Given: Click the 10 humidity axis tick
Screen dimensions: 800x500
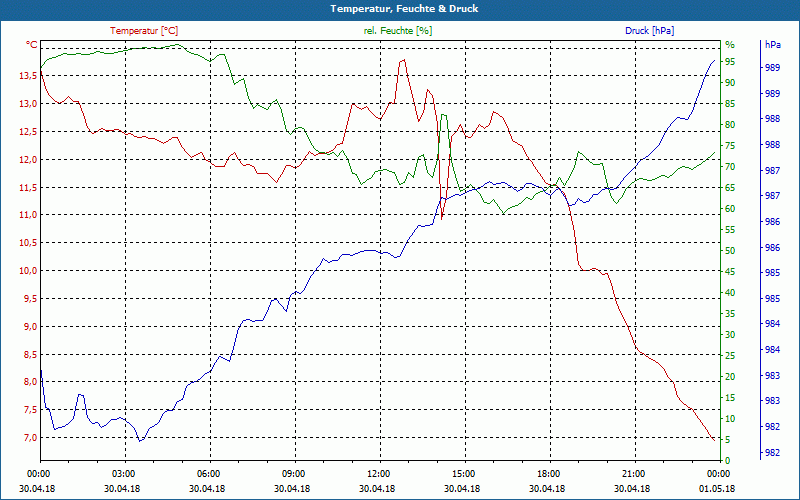Looking at the screenshot, I should [730, 419].
